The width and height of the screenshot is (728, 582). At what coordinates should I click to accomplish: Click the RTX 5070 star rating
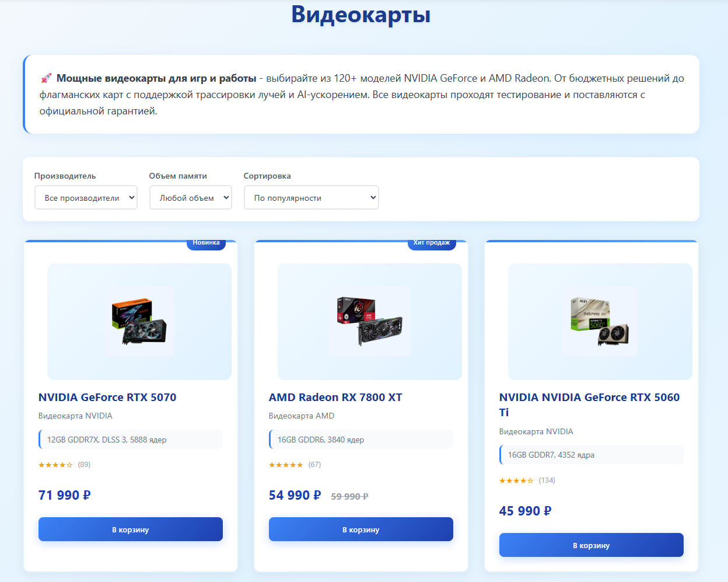(x=55, y=465)
